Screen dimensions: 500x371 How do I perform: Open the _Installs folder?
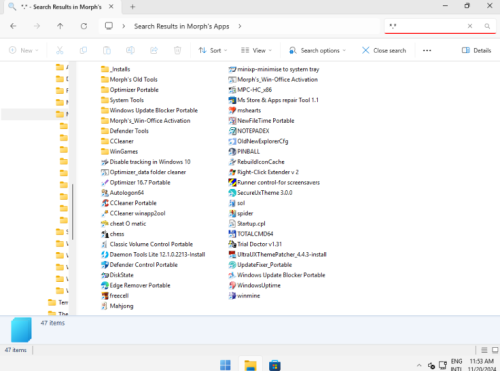pyautogui.click(x=115, y=69)
